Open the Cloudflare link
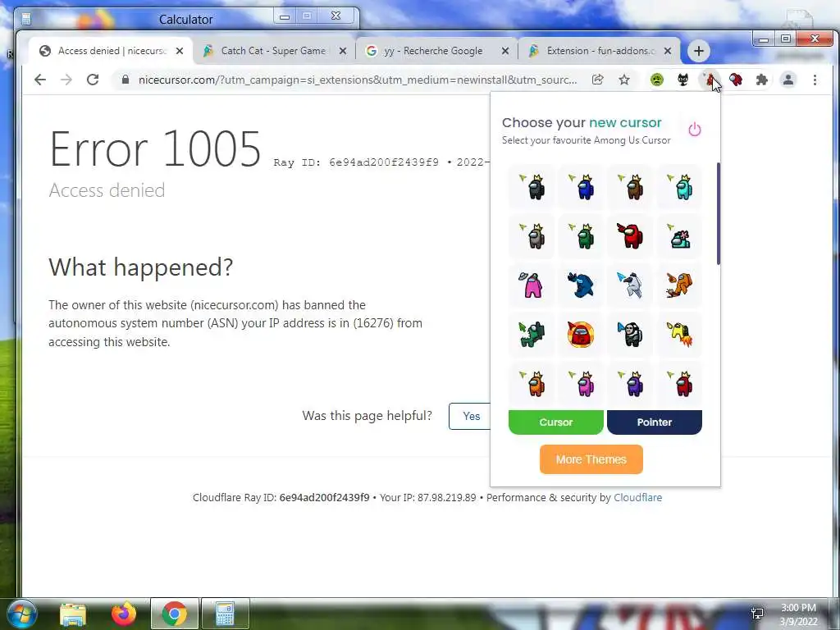This screenshot has width=840, height=630. tap(637, 498)
